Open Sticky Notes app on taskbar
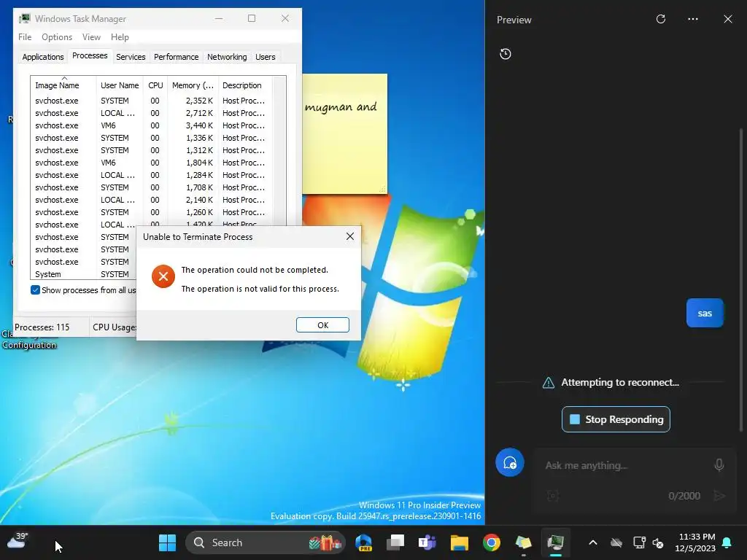 (x=523, y=542)
